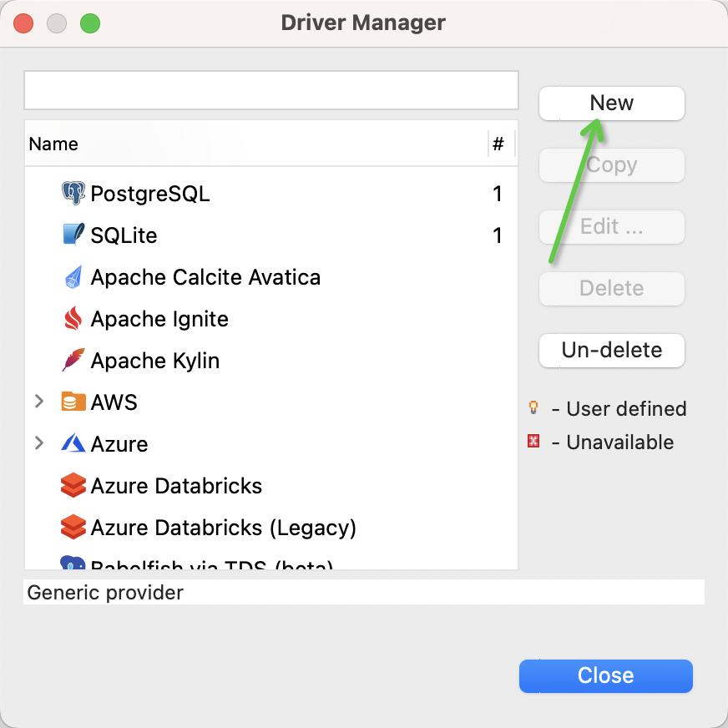Select the Azure Databricks driver name
Image resolution: width=728 pixels, height=728 pixels.
coord(176,486)
